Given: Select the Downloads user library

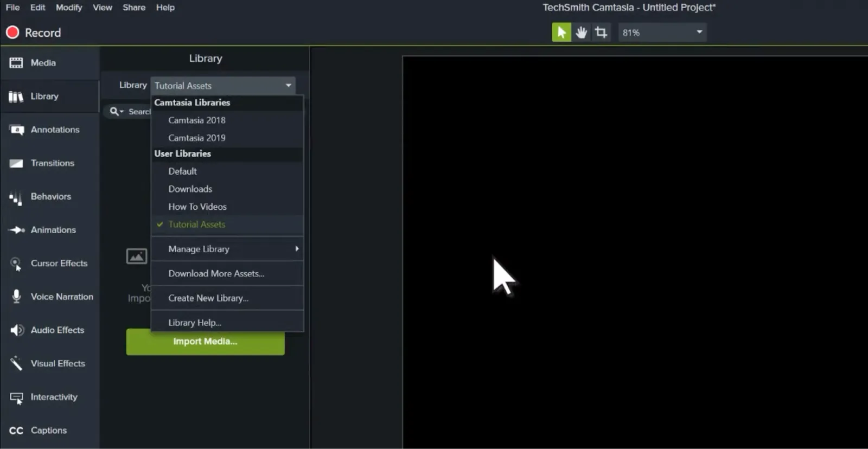Looking at the screenshot, I should [x=227, y=189].
